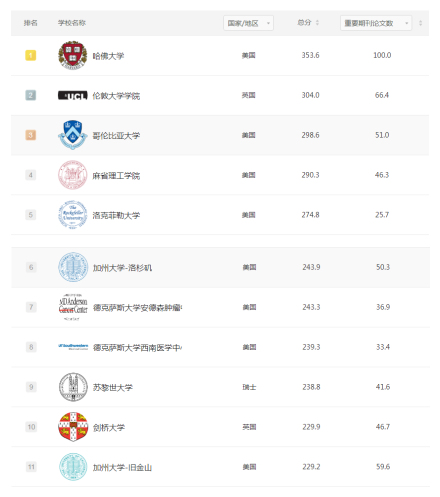
Task: Sort by the indicator column arrows
Action: click(420, 23)
